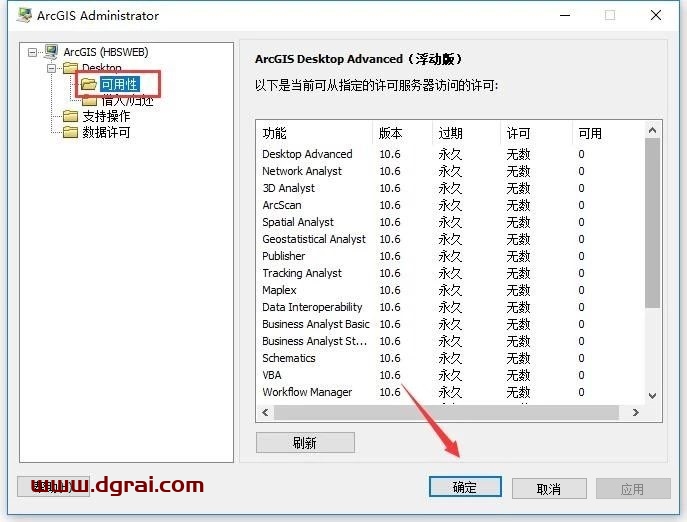Viewport: 687px width, 522px height.
Task: Click the 取消 cancel button
Action: point(549,488)
